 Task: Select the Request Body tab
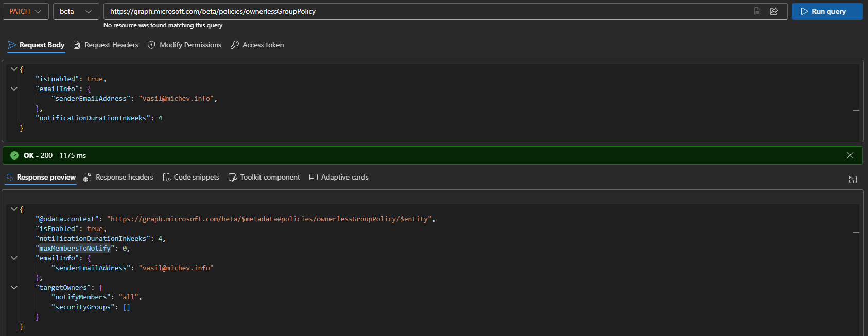tap(36, 45)
